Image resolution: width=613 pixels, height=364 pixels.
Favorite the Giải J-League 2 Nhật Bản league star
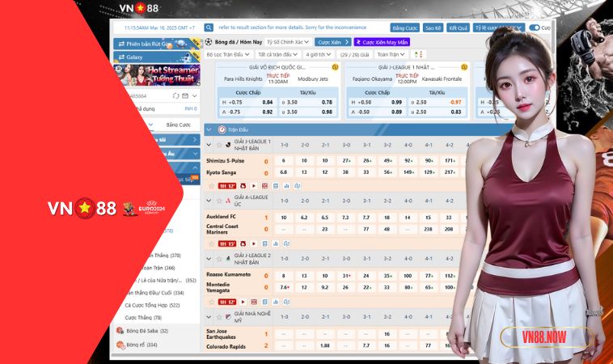219,258
